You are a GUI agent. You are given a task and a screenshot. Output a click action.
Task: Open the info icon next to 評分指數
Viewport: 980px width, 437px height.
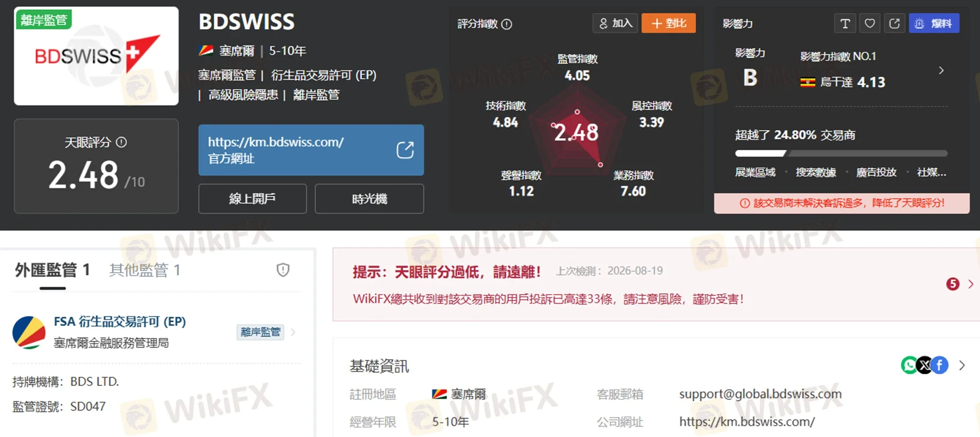[x=507, y=24]
